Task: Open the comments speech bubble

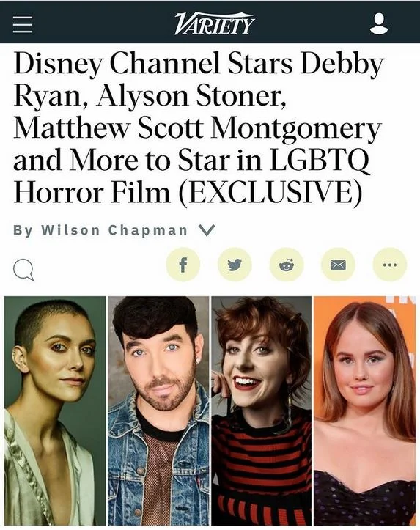Action: tap(23, 271)
